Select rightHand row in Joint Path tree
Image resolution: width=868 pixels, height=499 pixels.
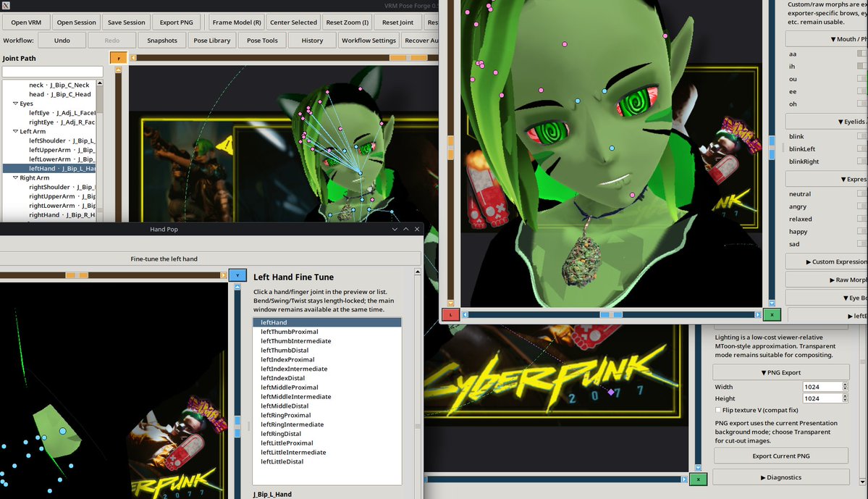pyautogui.click(x=50, y=215)
